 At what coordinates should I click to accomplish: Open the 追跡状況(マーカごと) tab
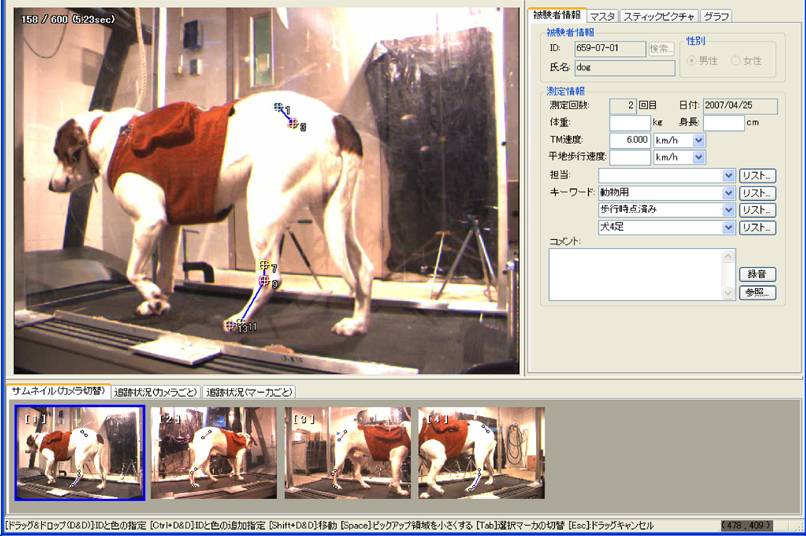coord(249,392)
